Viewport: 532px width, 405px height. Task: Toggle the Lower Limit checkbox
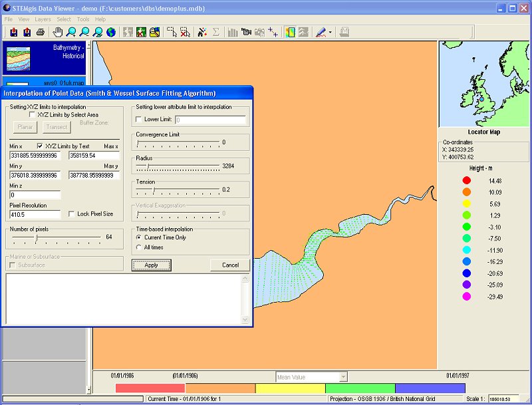pos(138,120)
